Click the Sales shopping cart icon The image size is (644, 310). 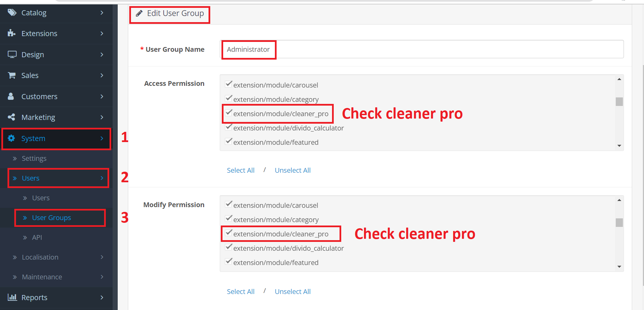[12, 75]
